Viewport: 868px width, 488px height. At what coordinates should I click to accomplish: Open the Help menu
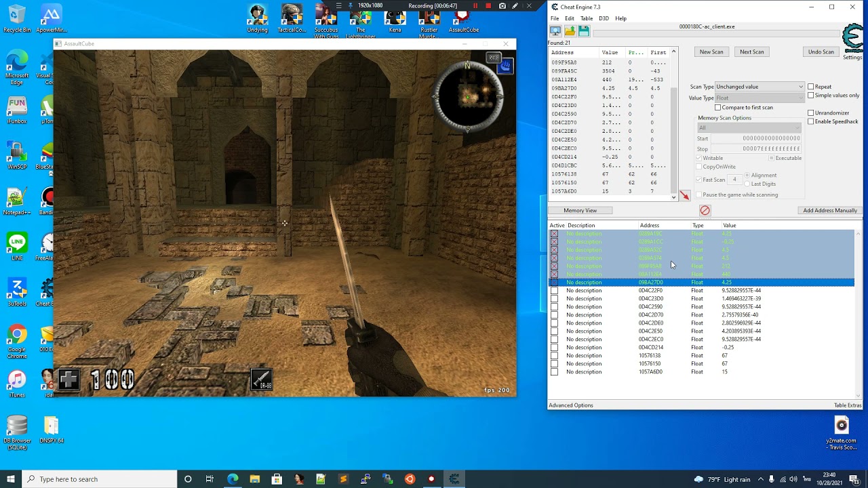click(x=620, y=18)
